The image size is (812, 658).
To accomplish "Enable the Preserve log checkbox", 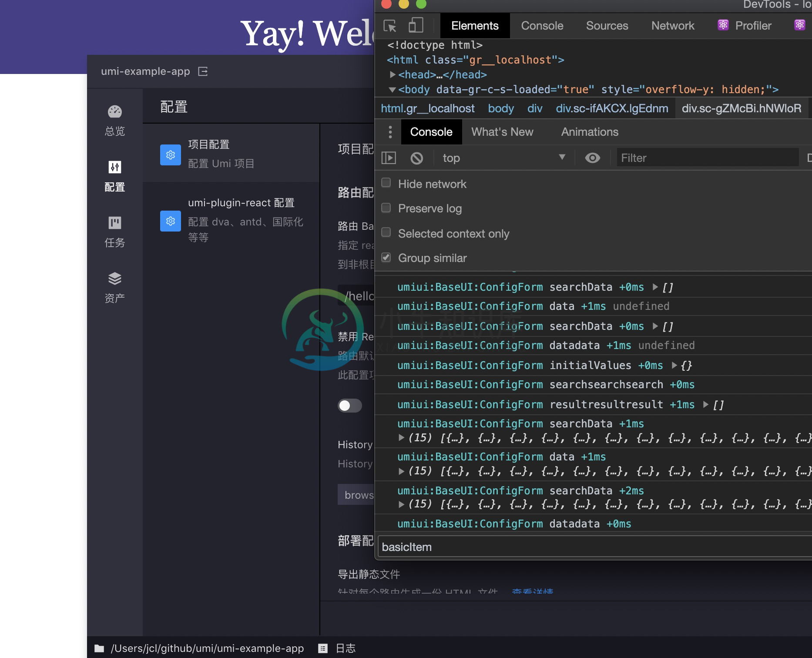I will click(x=386, y=208).
